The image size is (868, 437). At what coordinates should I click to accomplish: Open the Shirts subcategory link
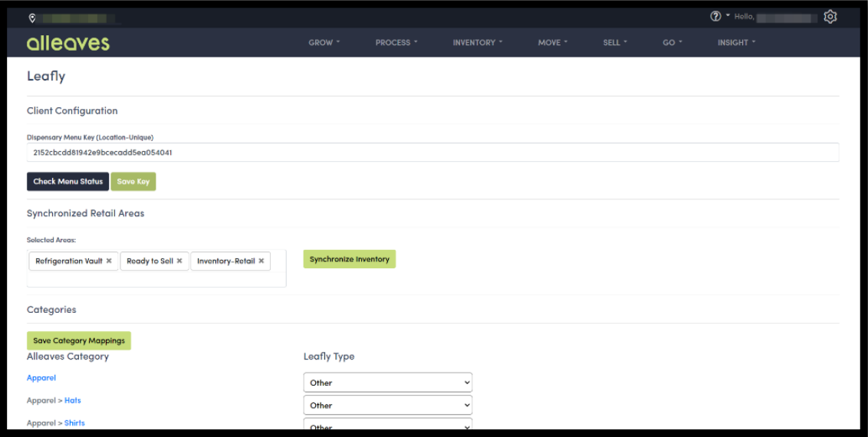(x=74, y=422)
